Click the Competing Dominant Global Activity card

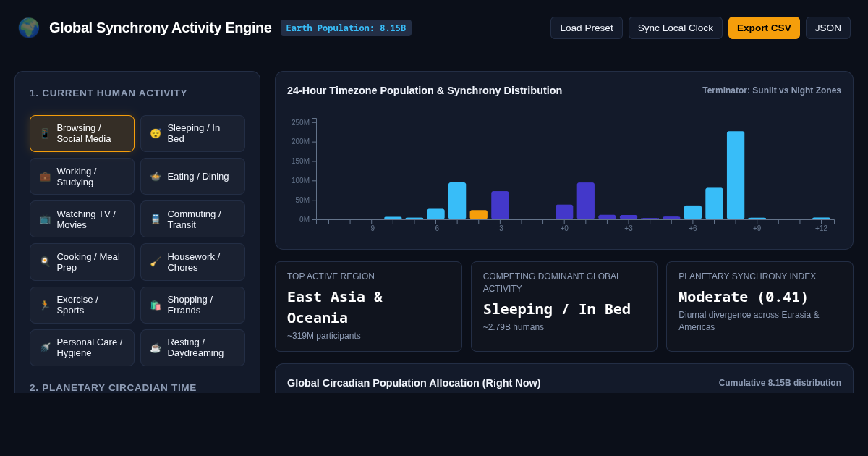click(x=564, y=306)
